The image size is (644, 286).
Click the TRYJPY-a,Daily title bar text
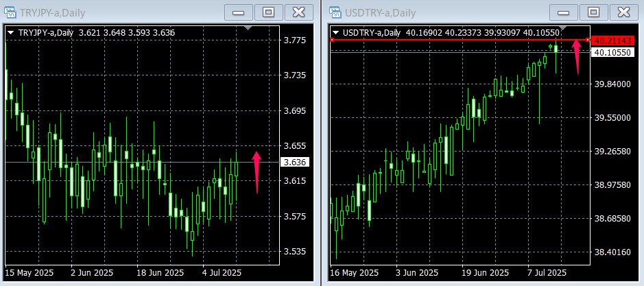(52, 13)
